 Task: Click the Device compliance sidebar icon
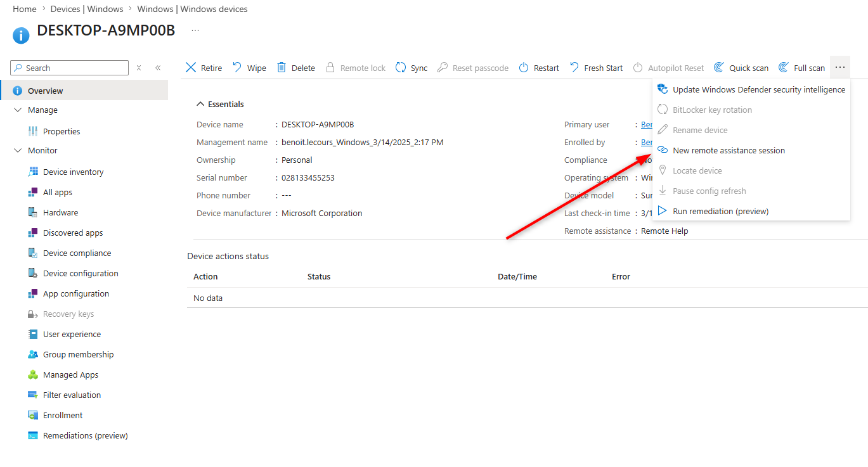(x=33, y=253)
